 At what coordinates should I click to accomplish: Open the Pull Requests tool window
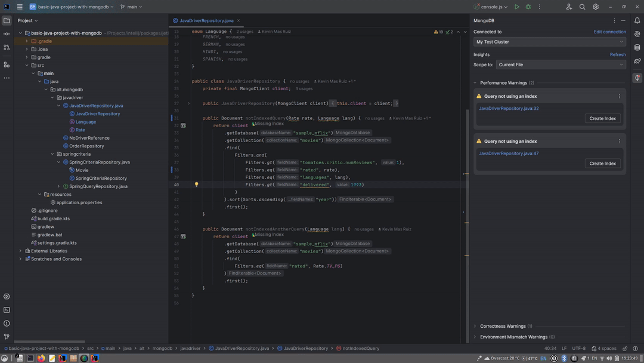click(x=7, y=48)
